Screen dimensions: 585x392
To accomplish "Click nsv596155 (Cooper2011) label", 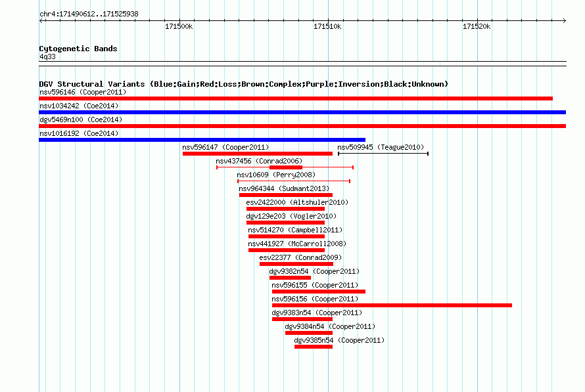I will pos(315,285).
